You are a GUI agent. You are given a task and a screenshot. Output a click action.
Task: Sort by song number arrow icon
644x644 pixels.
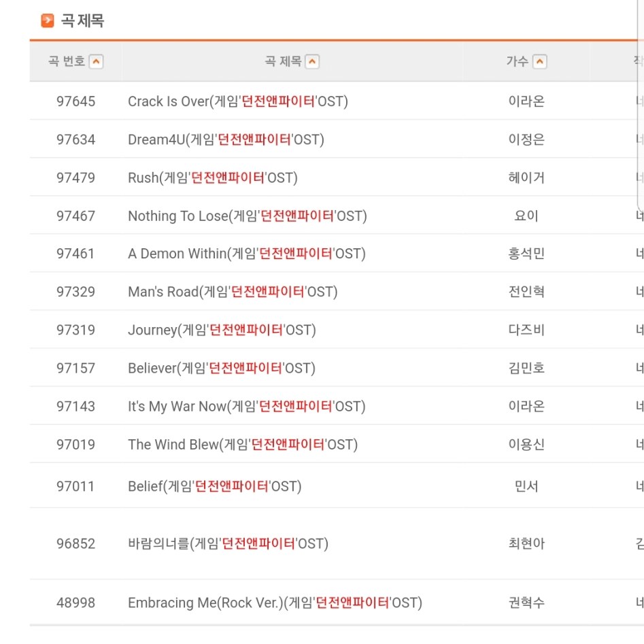96,62
